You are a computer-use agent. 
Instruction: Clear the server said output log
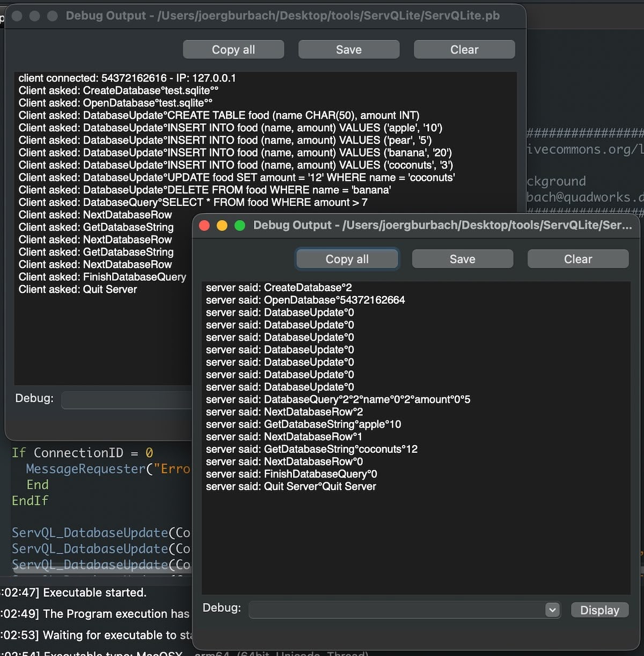tap(577, 259)
